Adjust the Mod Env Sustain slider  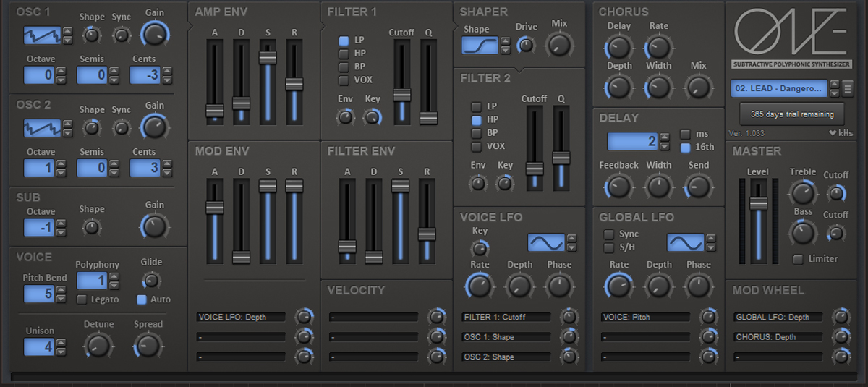coord(268,221)
